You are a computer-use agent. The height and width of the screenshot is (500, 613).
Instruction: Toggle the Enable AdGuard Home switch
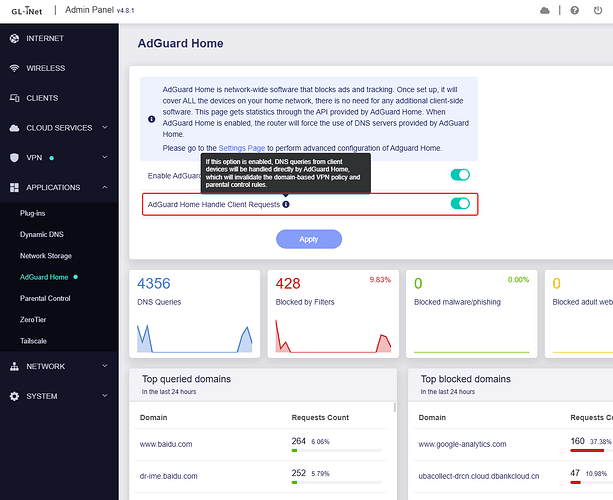pyautogui.click(x=460, y=175)
